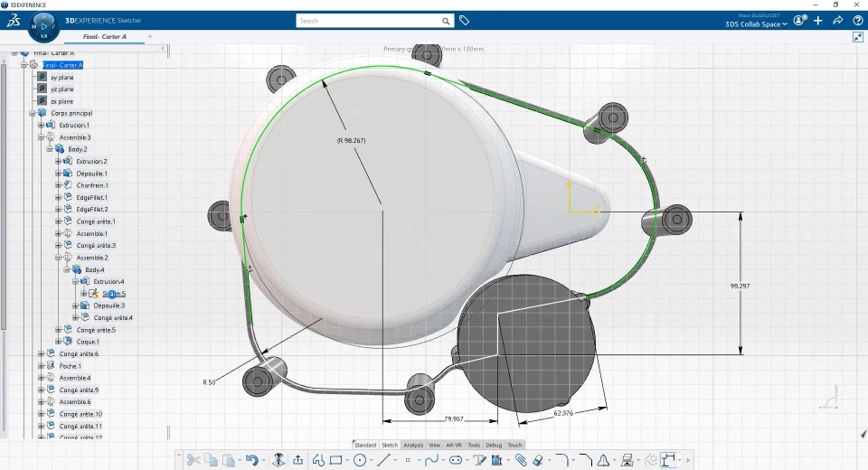Select the Corner fillet tool

(x=561, y=459)
